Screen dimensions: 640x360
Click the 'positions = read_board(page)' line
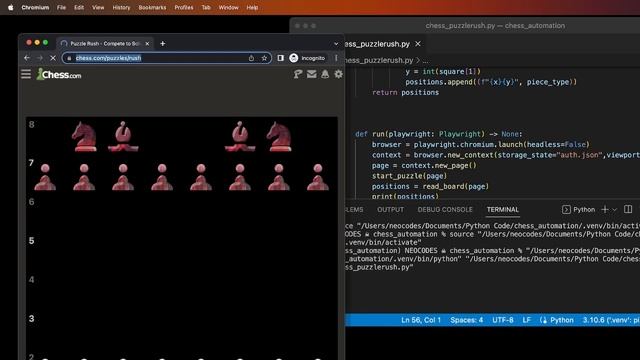(430, 186)
